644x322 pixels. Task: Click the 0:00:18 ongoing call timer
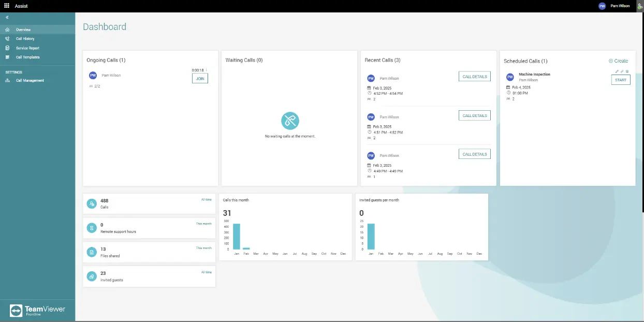pos(197,70)
